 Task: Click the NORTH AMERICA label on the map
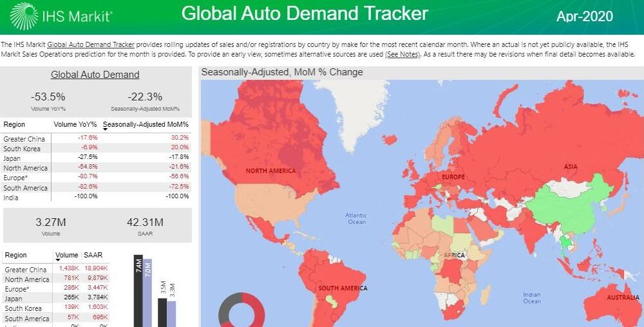270,171
